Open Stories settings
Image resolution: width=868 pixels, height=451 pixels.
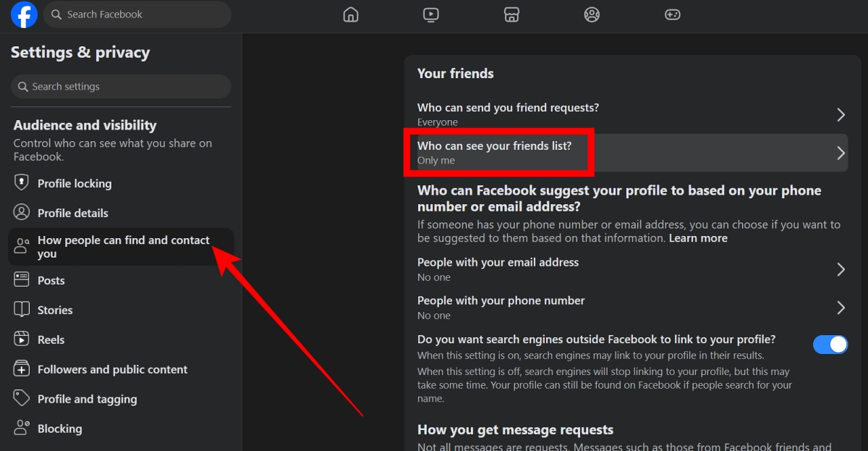(x=121, y=310)
